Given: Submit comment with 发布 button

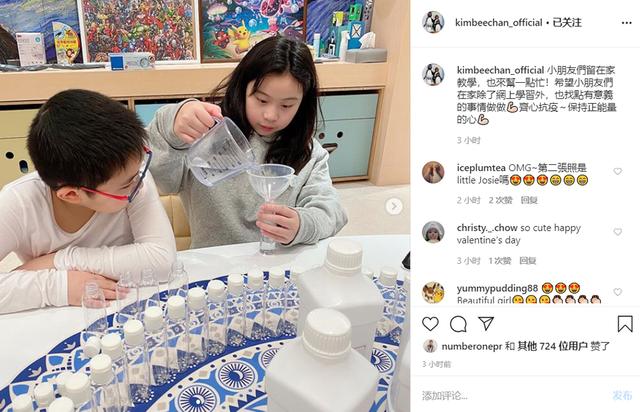Looking at the screenshot, I should pos(622,395).
